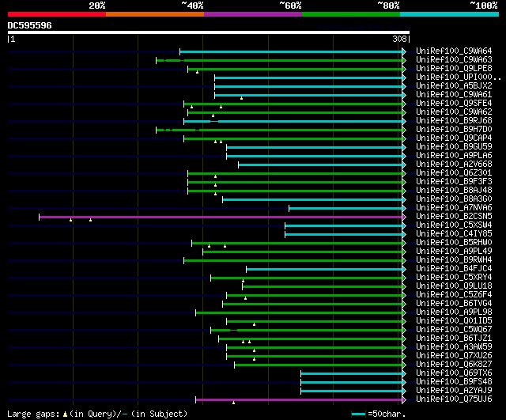The image size is (506, 420).
Task: Click the purple arrowhead beside UniRef100_B2CSN5
Action: (404, 217)
